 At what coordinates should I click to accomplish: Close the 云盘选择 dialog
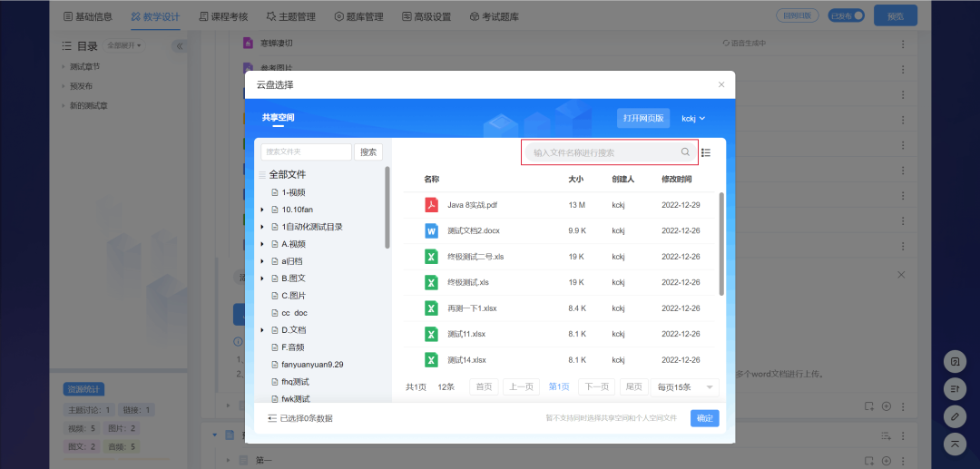point(721,84)
